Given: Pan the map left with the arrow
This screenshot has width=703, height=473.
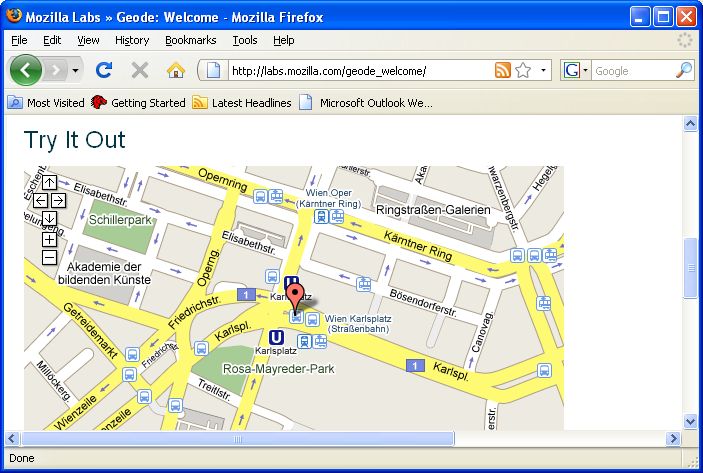Looking at the screenshot, I should click(40, 200).
